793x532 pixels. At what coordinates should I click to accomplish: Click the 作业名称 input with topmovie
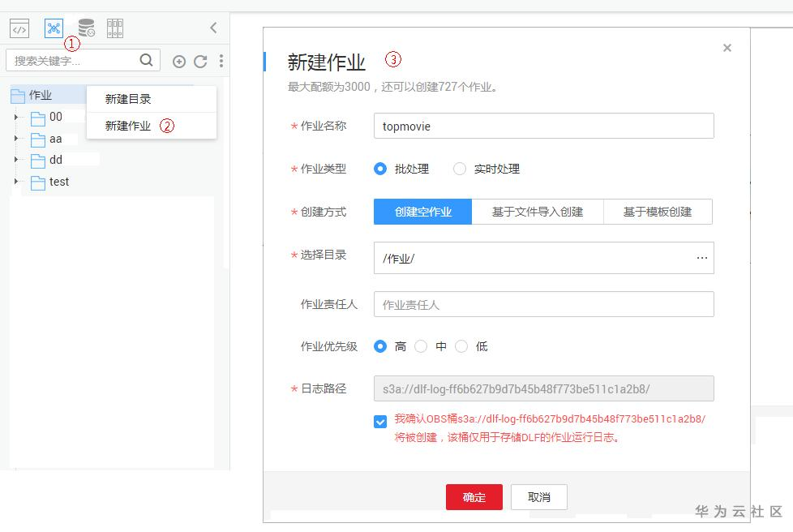[x=544, y=126]
